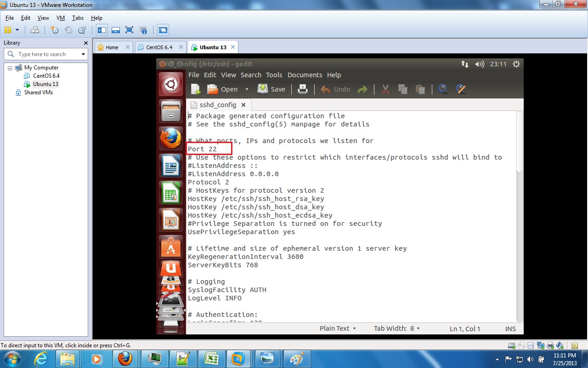Undo the last edit
This screenshot has width=588, height=368.
click(335, 89)
